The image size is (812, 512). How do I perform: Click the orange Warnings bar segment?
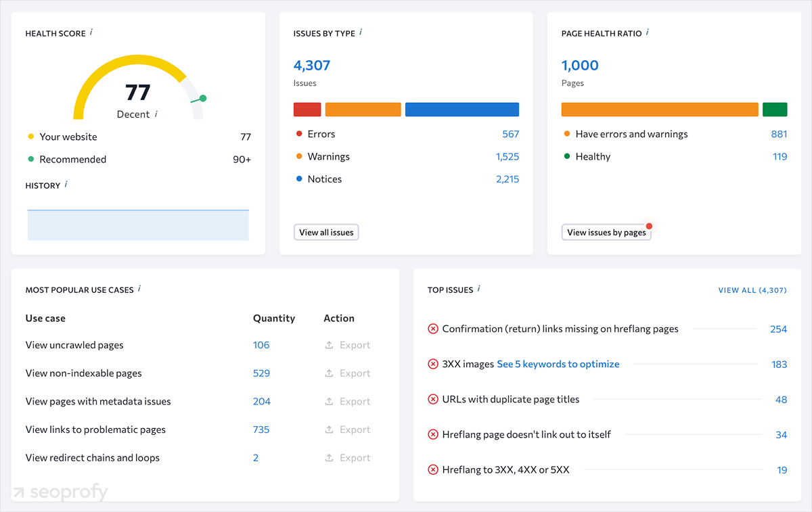[363, 110]
